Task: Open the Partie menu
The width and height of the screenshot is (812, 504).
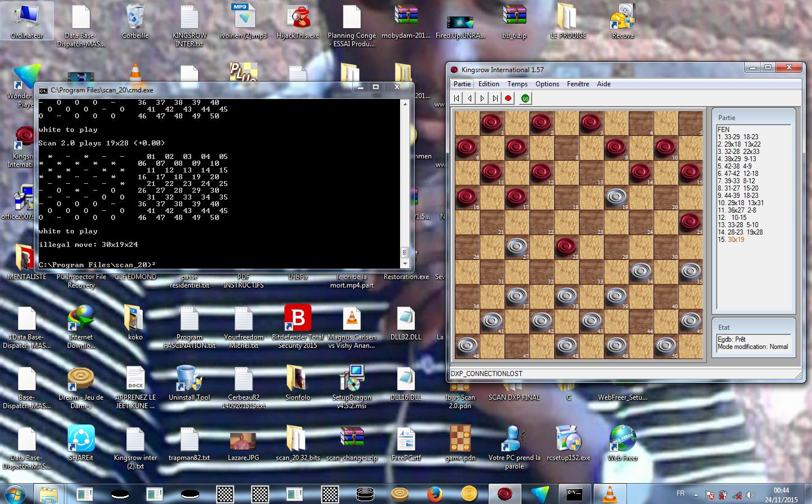Action: [462, 83]
